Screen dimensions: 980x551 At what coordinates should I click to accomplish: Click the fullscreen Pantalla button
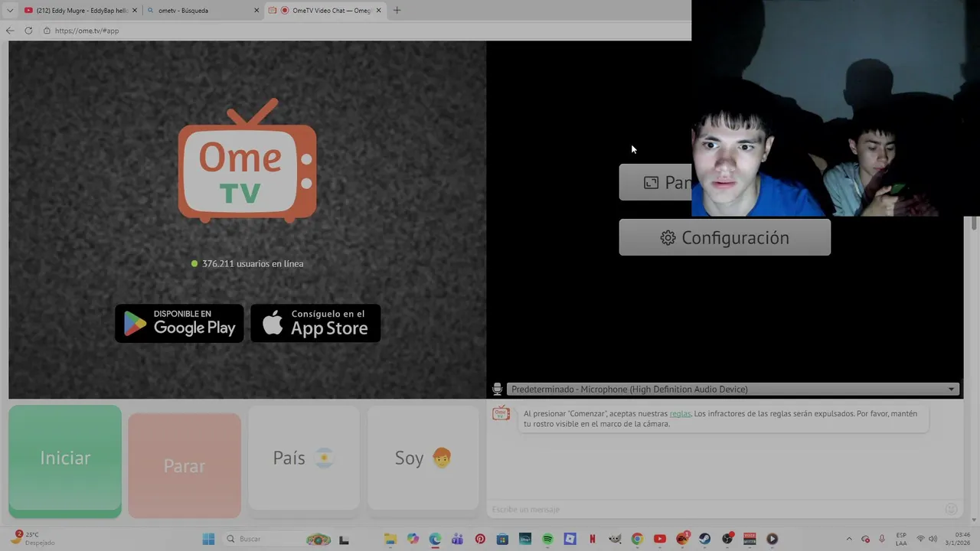pos(655,182)
